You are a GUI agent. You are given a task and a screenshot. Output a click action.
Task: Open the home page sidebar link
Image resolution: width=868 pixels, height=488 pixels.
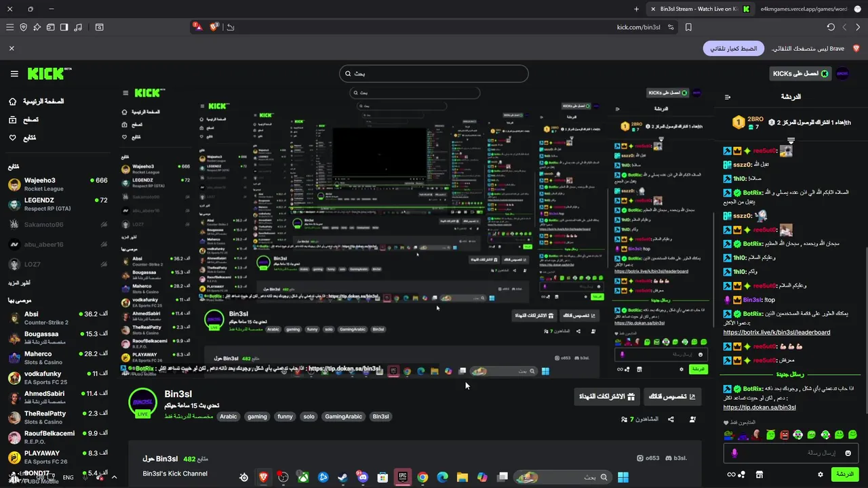[36, 101]
